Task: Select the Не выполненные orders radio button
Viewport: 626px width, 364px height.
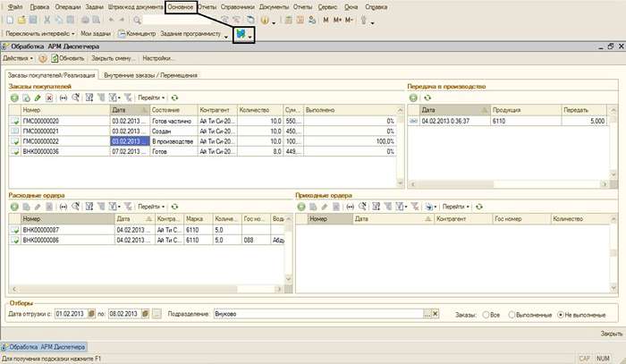Action: 560,315
